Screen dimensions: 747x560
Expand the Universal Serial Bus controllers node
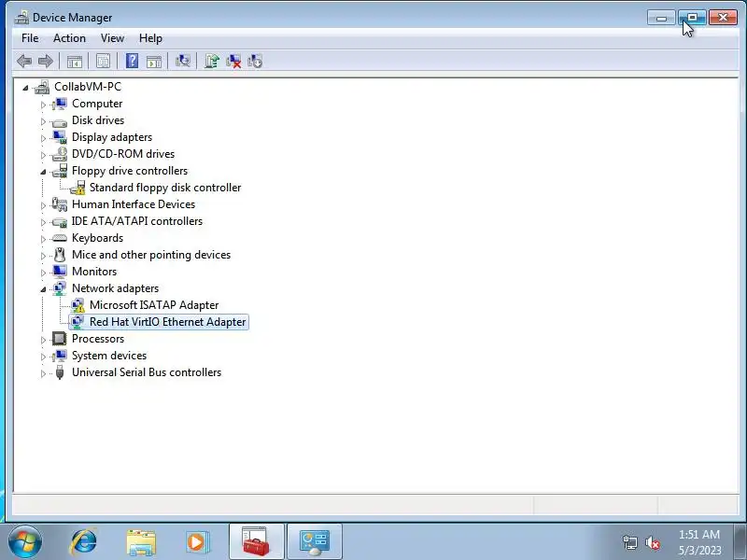tap(43, 373)
